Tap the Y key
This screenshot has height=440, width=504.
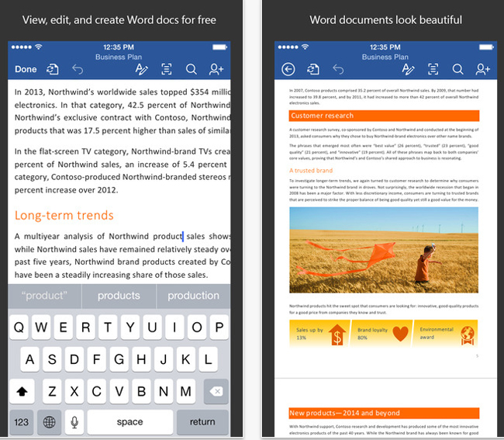click(x=130, y=327)
